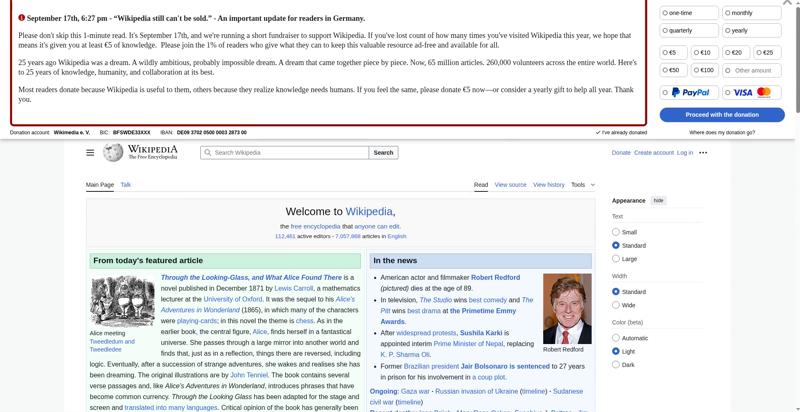
Task: Select the €5 donation amount
Action: tap(673, 53)
